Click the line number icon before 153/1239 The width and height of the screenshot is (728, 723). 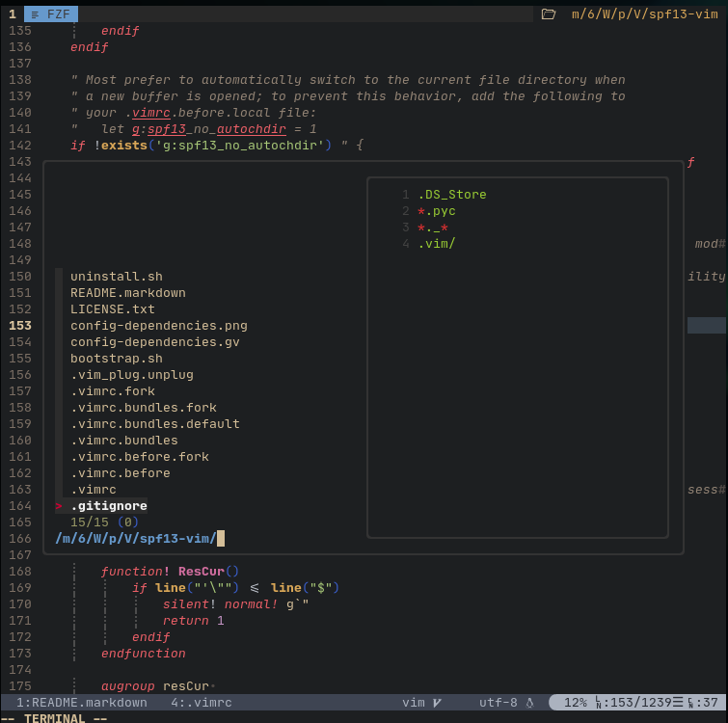(x=599, y=703)
